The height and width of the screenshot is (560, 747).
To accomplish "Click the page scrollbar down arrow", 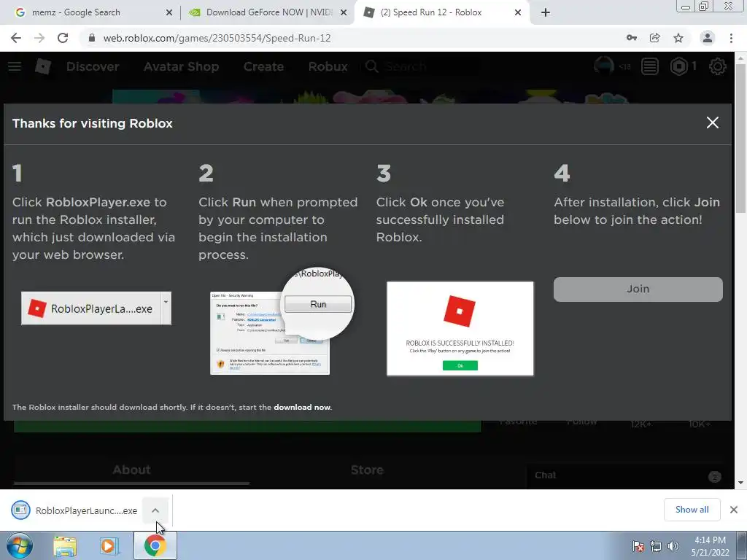I will click(x=741, y=483).
